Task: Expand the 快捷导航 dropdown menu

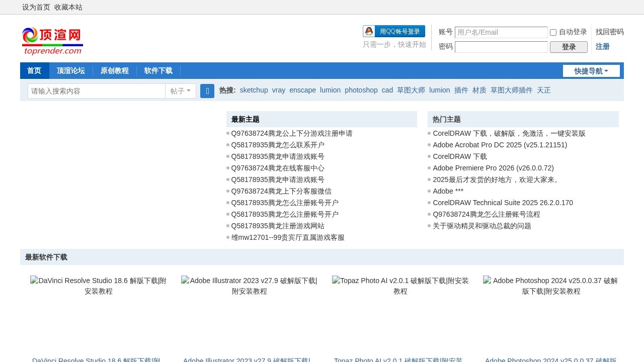Action: click(591, 70)
